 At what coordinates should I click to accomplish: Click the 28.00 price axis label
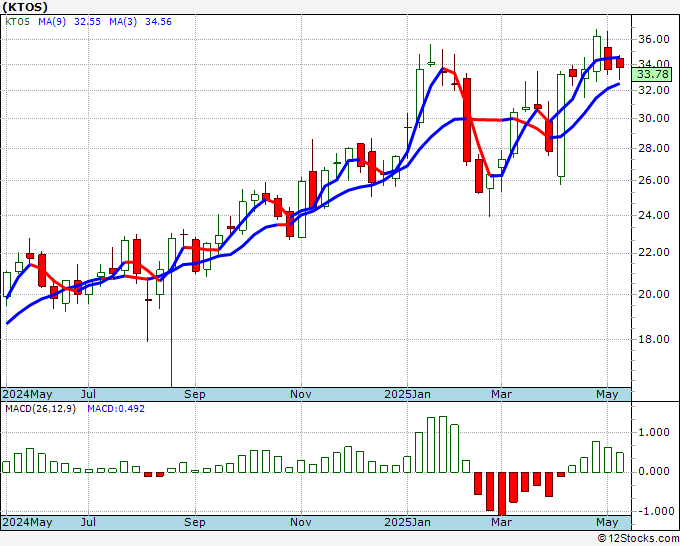(x=653, y=148)
